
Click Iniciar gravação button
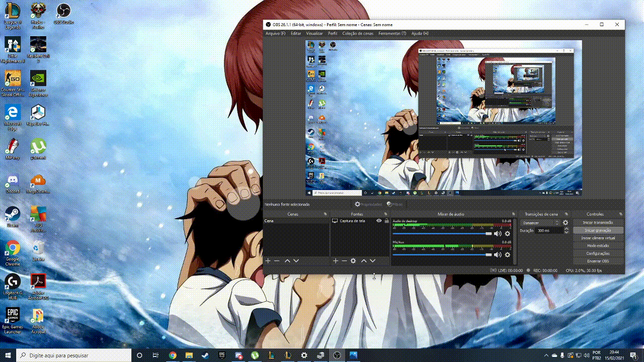[x=598, y=230]
